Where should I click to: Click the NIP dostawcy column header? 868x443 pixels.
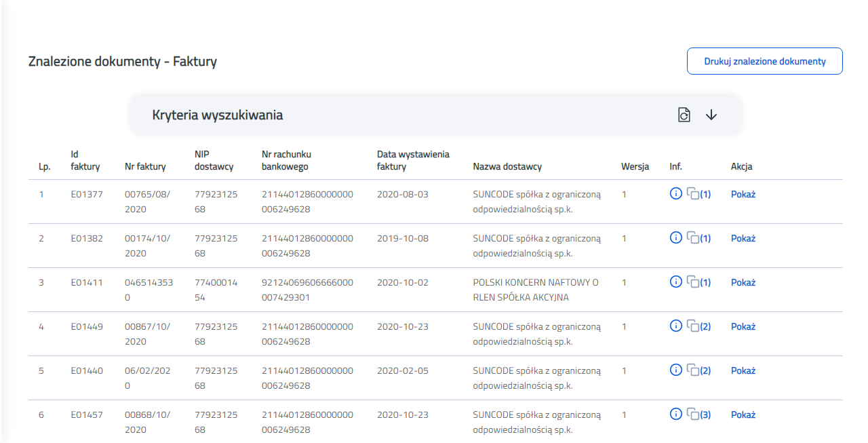214,160
